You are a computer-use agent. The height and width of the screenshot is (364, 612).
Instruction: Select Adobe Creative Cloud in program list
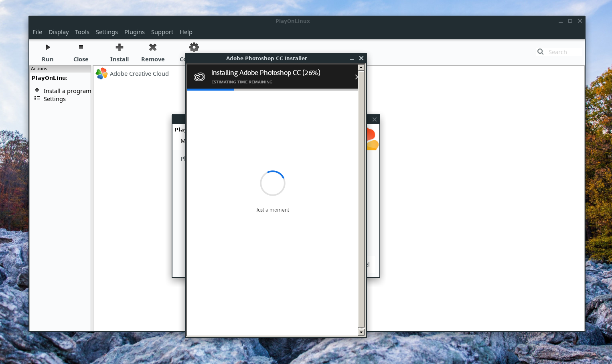pos(139,74)
